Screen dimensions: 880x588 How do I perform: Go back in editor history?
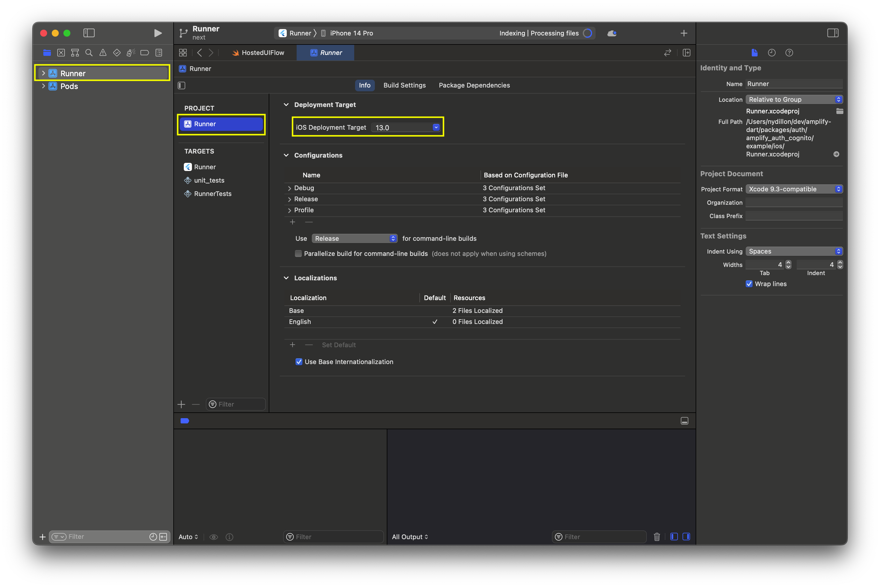point(199,53)
